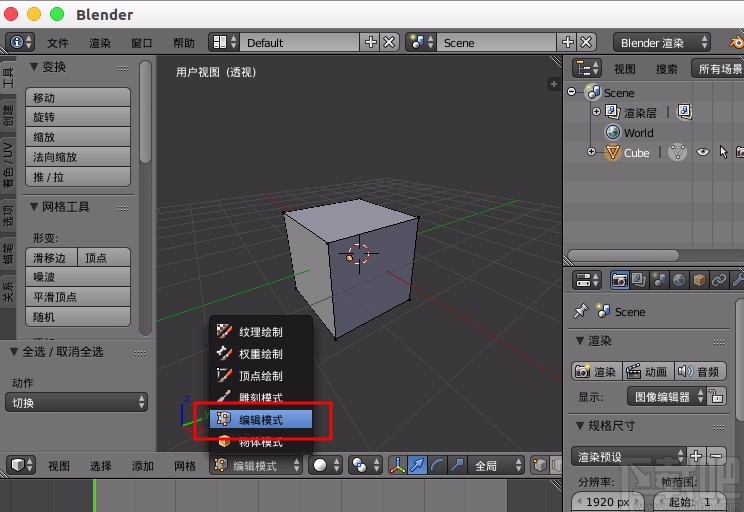744x512 pixels.
Task: Collapse the 网格工具 panel
Action: pyautogui.click(x=33, y=207)
